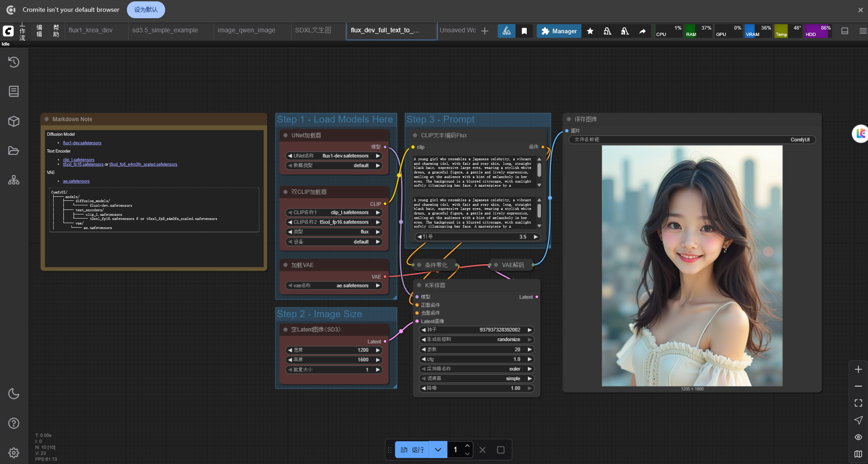This screenshot has height=464, width=868.
Task: Open the model library tree icon
Action: [14, 180]
